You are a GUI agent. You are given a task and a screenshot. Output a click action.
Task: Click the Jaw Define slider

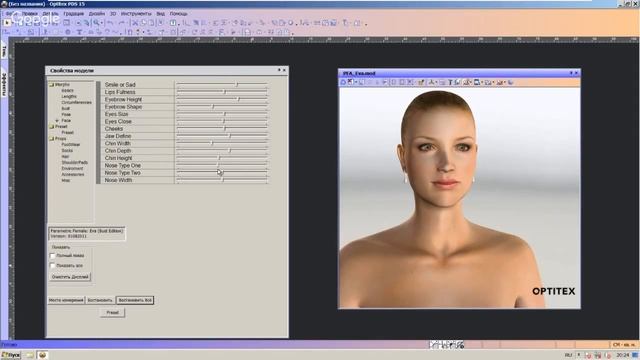click(x=222, y=136)
